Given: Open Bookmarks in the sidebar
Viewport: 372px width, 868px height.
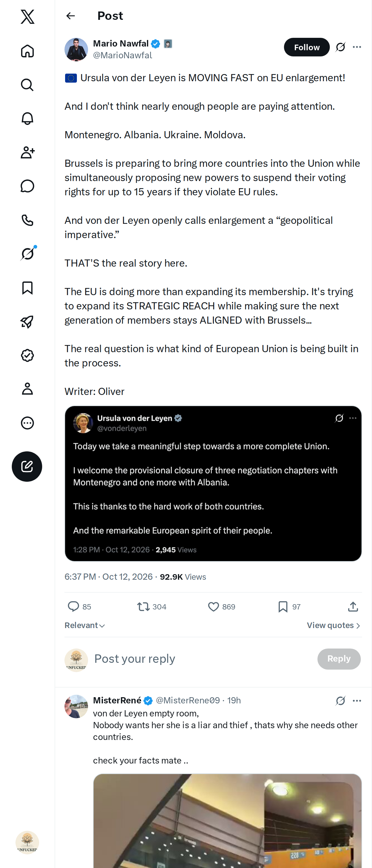Looking at the screenshot, I should (27, 288).
